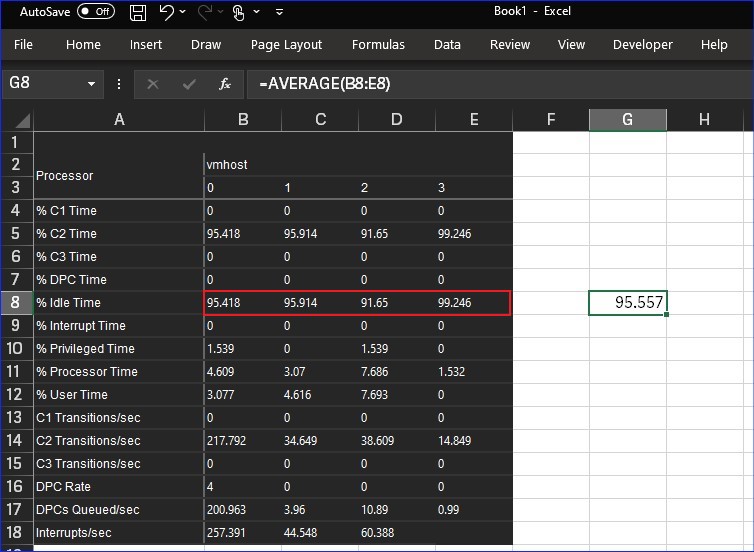This screenshot has width=754, height=552.
Task: Open Customize Quick Access Toolbar menu
Action: (x=279, y=12)
